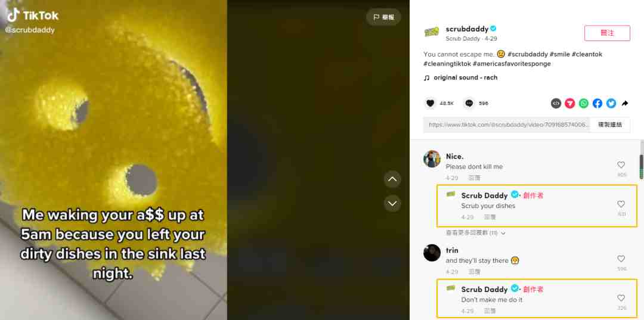Like the video with heart icon

pos(430,103)
